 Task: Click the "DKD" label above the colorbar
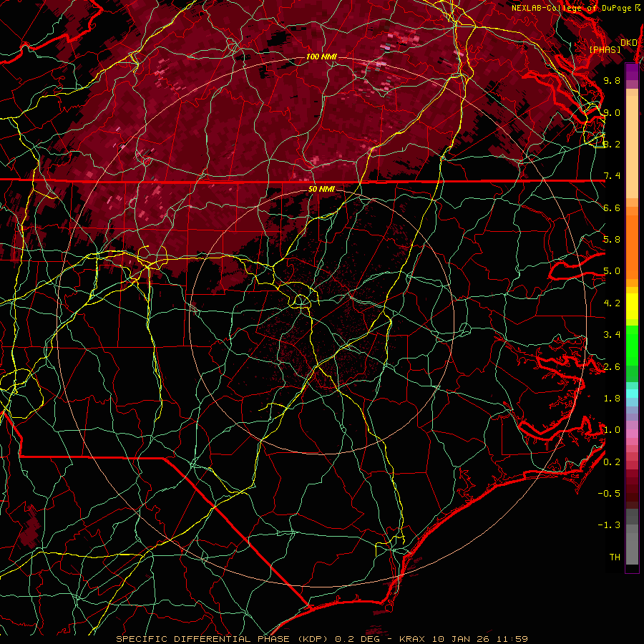[629, 42]
